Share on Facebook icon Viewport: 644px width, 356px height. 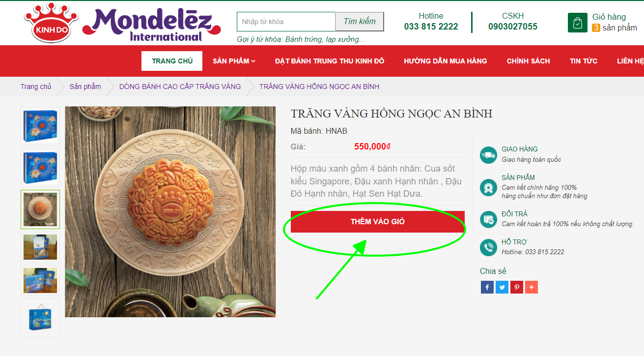tap(487, 287)
